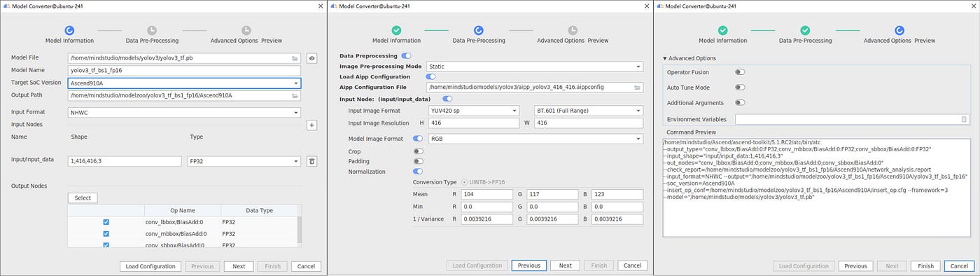Select the Advanced Options Preview step label in the middle window
This screenshot has height=276, width=980.
coord(573,41)
